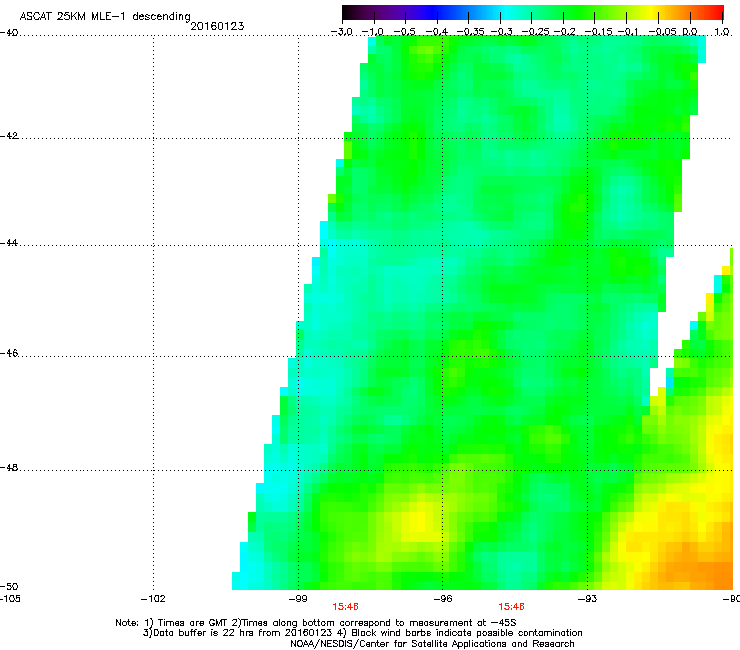Click the longitude label -99
This screenshot has height=650, width=740.
point(298,599)
